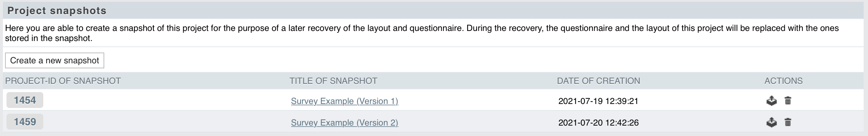Create a new snapshot
The width and height of the screenshot is (868, 136).
(x=54, y=60)
